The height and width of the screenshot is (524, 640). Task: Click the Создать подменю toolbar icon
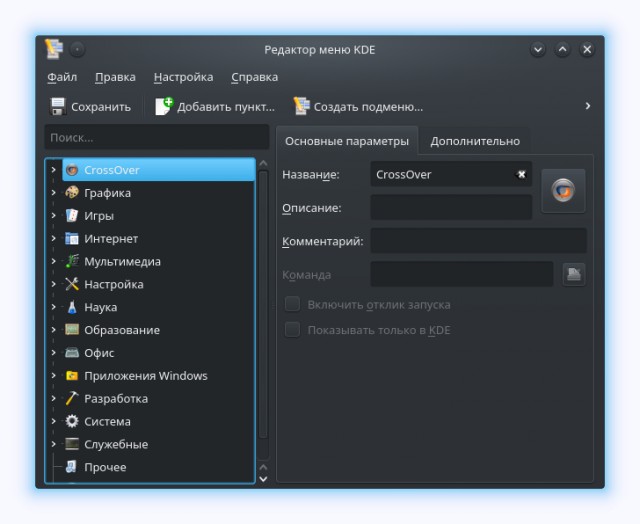coord(301,107)
